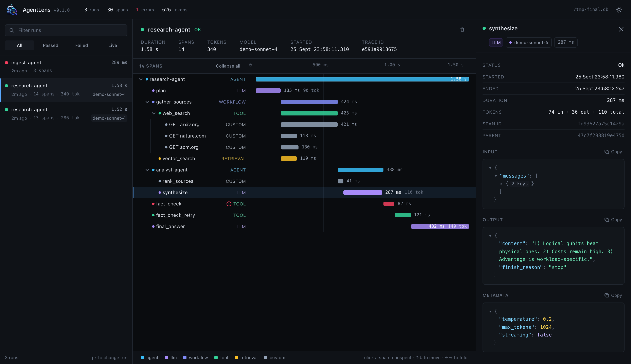
Task: Collapse the gather_sources span
Action: click(x=147, y=102)
